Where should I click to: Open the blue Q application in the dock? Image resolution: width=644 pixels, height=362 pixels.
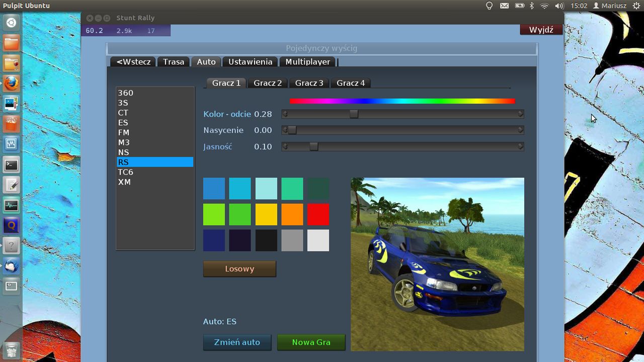[x=12, y=225]
